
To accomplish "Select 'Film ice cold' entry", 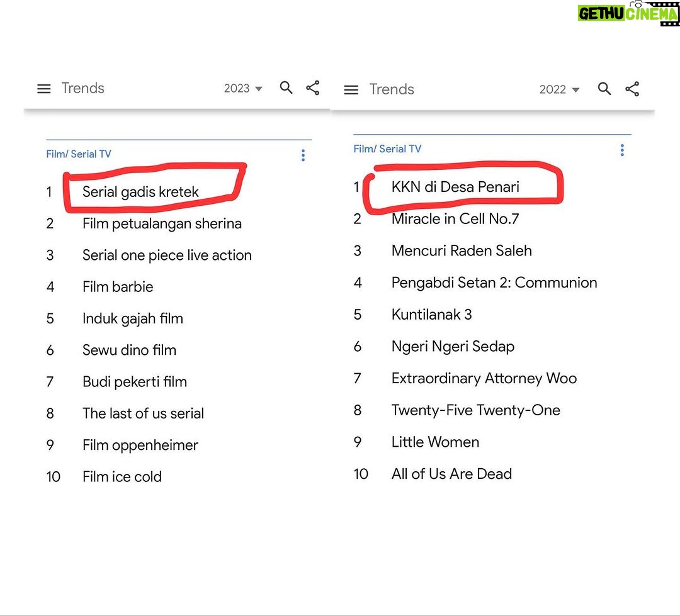I will pos(122,476).
